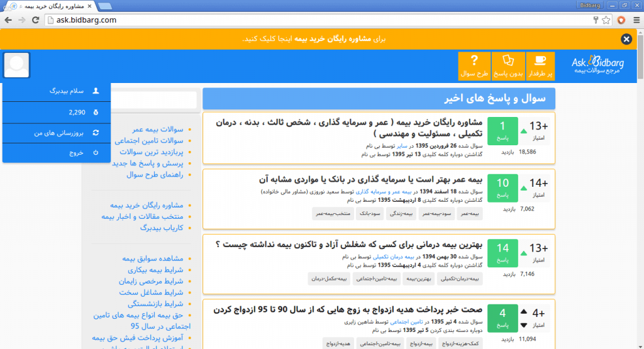
Task: Upvote the 14+ life insurance question
Action: [524, 188]
